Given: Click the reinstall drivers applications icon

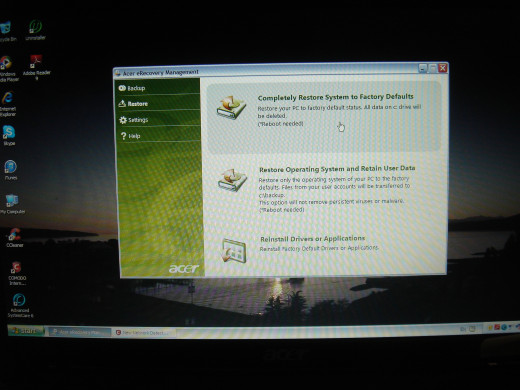Looking at the screenshot, I should pyautogui.click(x=234, y=251).
